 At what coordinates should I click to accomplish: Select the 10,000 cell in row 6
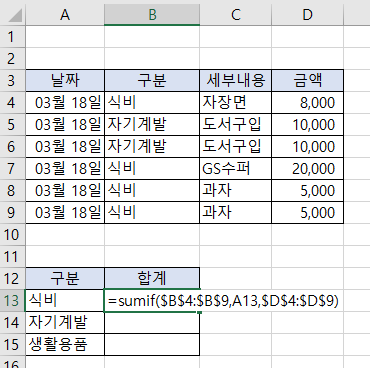307,147
